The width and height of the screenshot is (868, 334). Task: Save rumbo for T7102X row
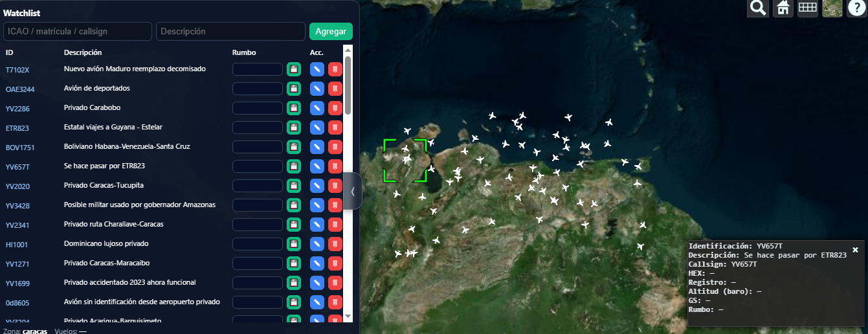(x=294, y=69)
